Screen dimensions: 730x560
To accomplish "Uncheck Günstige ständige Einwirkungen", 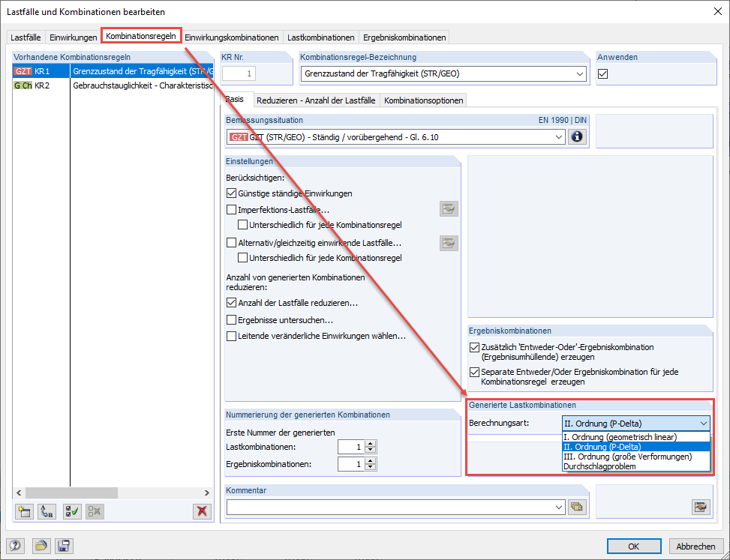I will click(233, 193).
